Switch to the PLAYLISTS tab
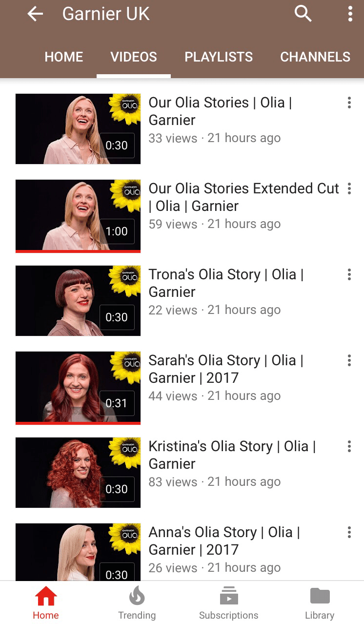Viewport: 364px width, 624px height. point(219,57)
